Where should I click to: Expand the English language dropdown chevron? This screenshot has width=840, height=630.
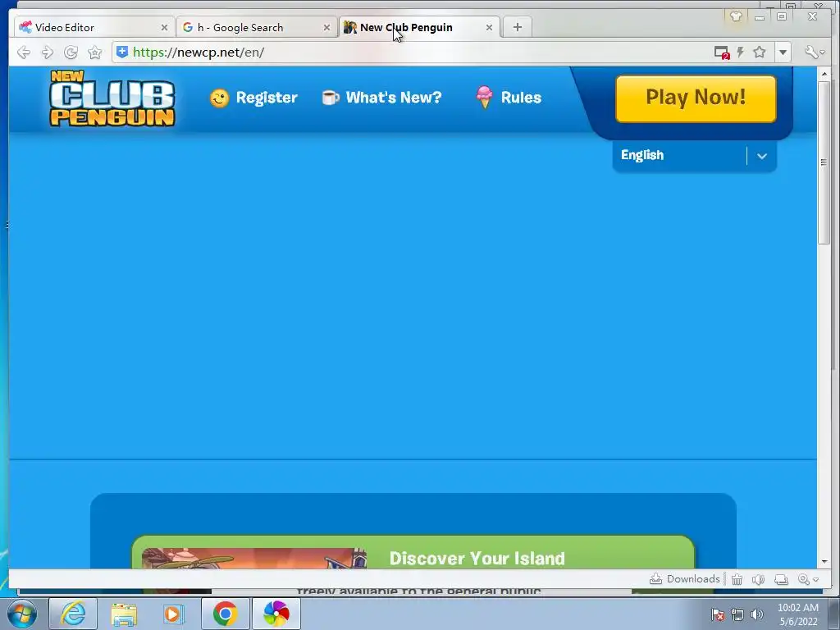[762, 156]
